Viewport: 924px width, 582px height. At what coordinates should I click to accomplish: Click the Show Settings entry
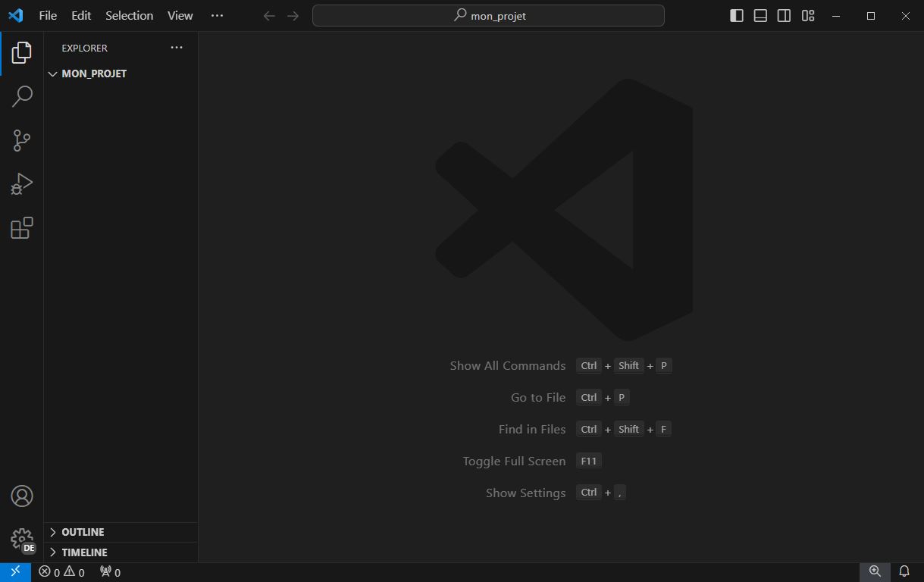click(x=525, y=492)
